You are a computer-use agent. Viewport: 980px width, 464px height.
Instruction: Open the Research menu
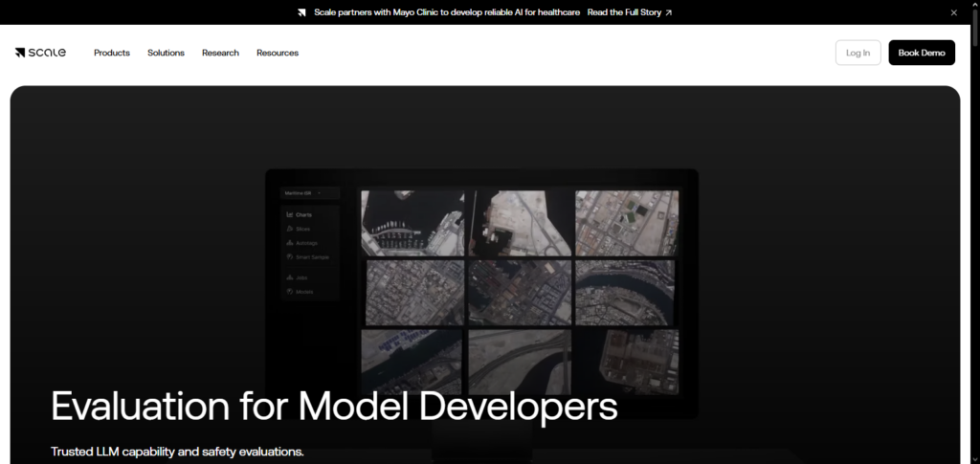(x=220, y=53)
